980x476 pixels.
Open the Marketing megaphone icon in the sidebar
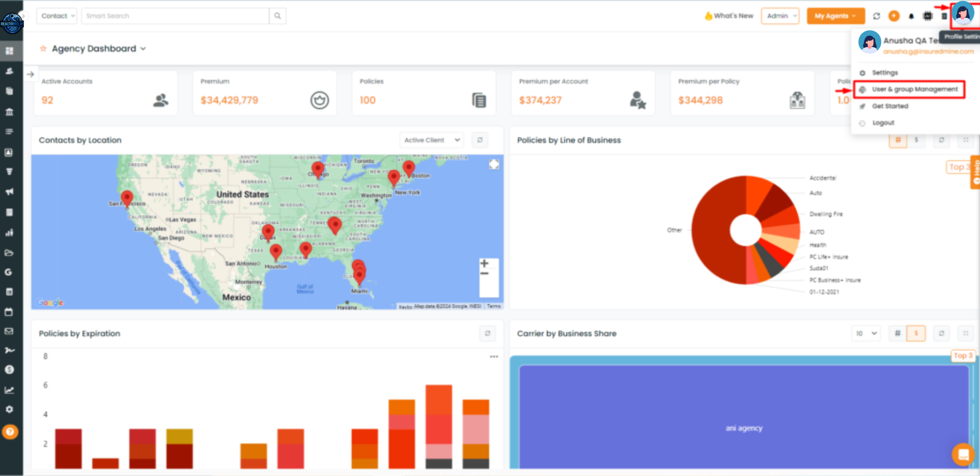pos(9,192)
